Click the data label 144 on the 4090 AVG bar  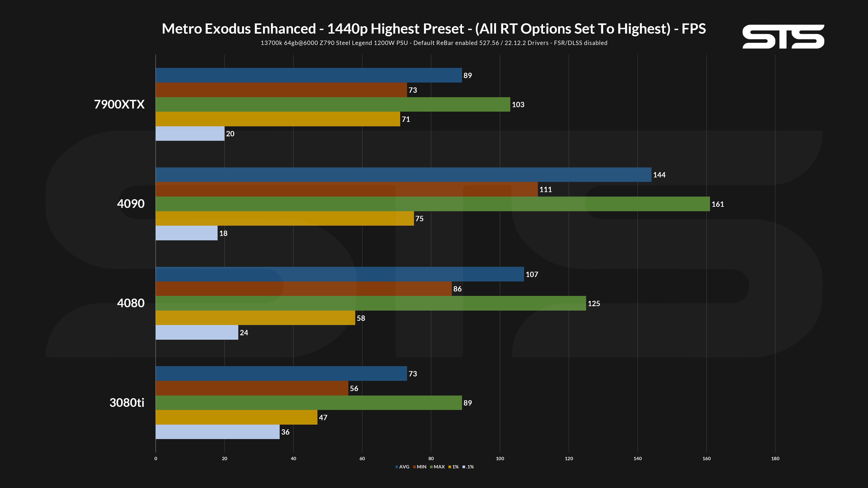pos(659,175)
